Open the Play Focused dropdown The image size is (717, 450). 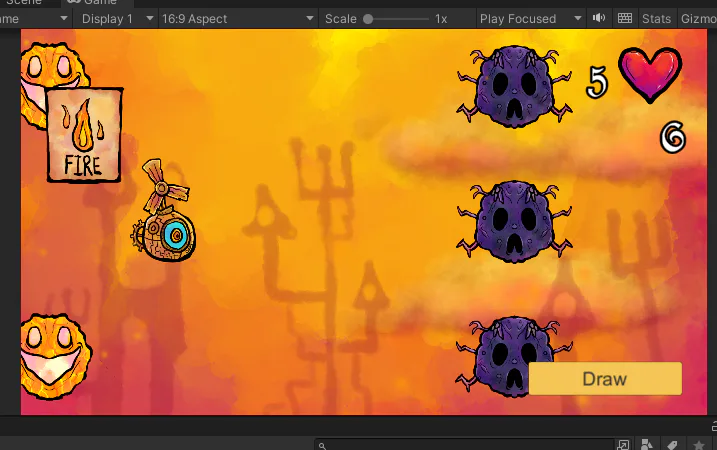(x=530, y=19)
